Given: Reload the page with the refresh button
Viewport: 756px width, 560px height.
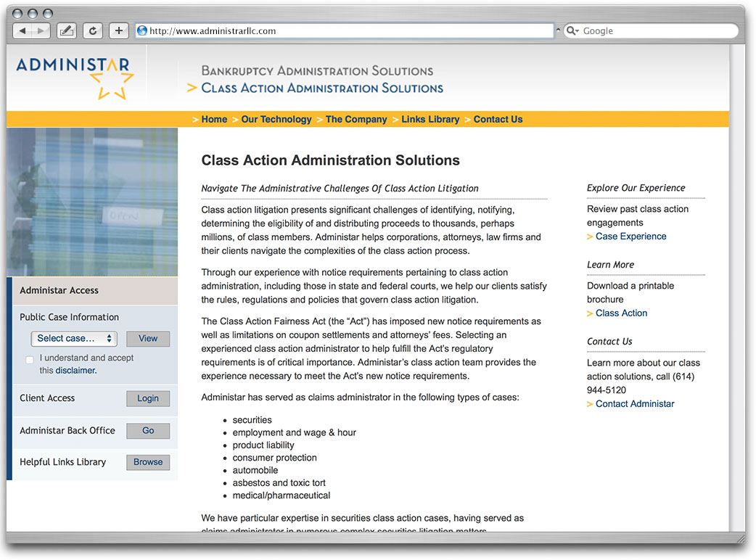Looking at the screenshot, I should coord(93,31).
